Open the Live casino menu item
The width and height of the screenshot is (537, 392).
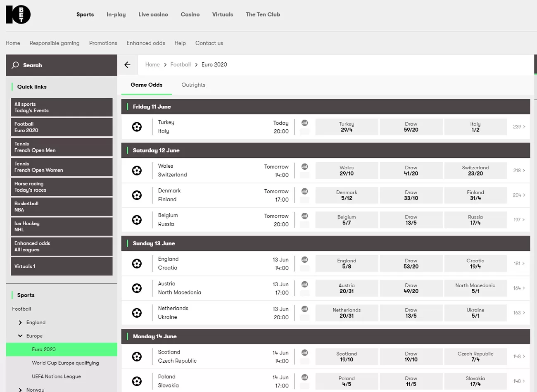coord(153,14)
